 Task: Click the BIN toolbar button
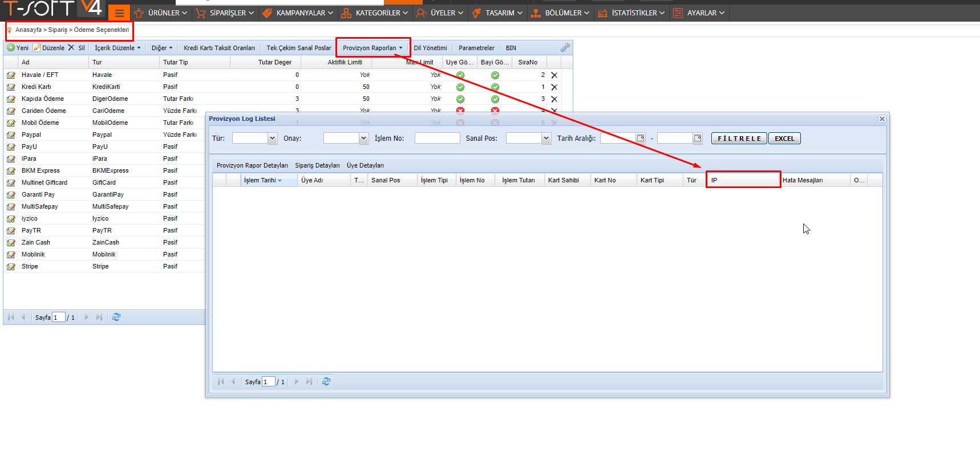coord(511,48)
